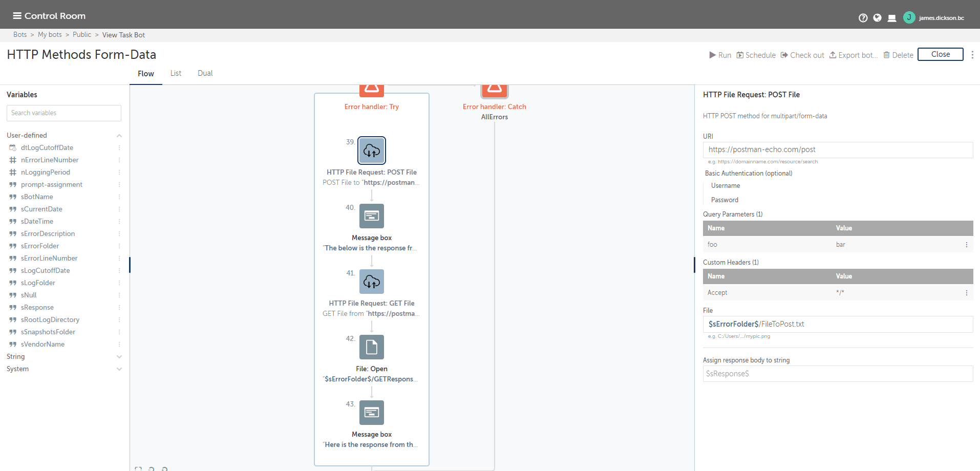Expand the System variables section
980x471 pixels.
[119, 369]
